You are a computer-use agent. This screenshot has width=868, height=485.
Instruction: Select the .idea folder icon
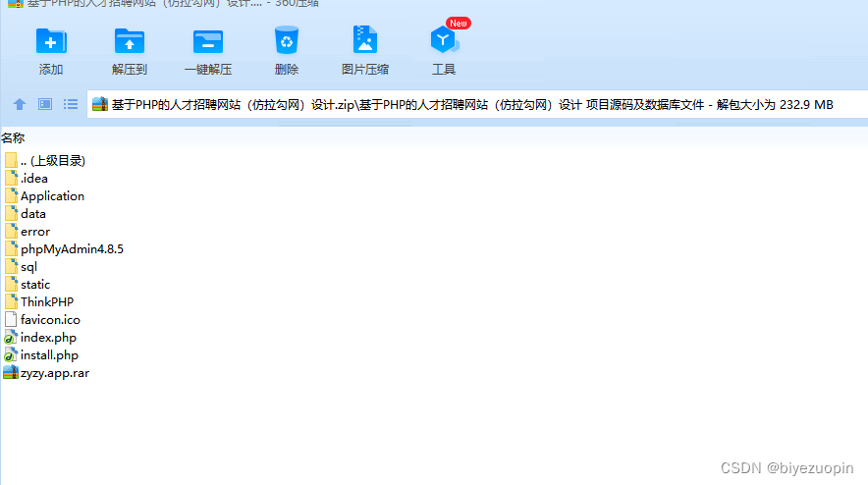[11, 178]
